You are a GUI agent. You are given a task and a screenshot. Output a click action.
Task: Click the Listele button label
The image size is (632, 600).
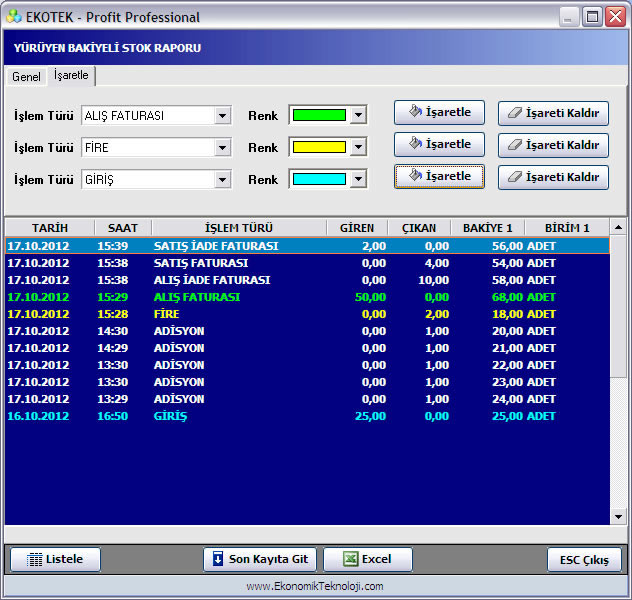[x=64, y=559]
